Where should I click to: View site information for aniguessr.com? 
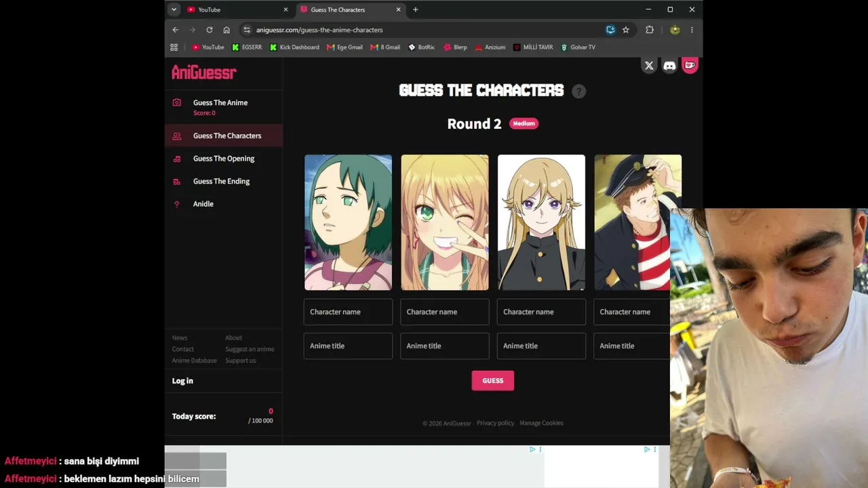pos(247,30)
